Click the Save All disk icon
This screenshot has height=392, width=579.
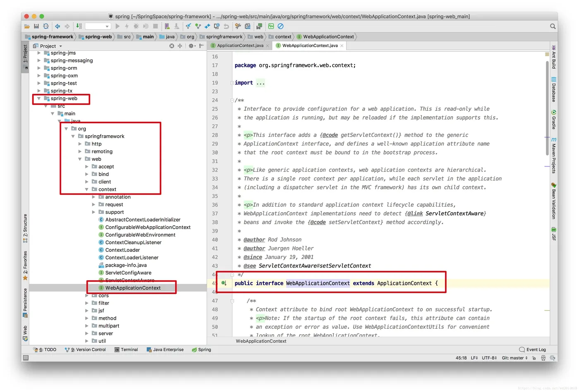[36, 26]
